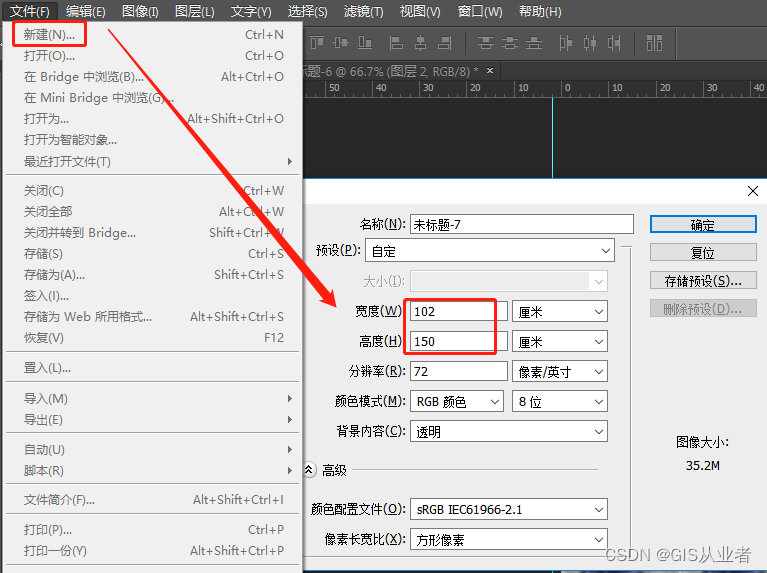Open the 视图(V) menu
The width and height of the screenshot is (767, 573).
420,11
